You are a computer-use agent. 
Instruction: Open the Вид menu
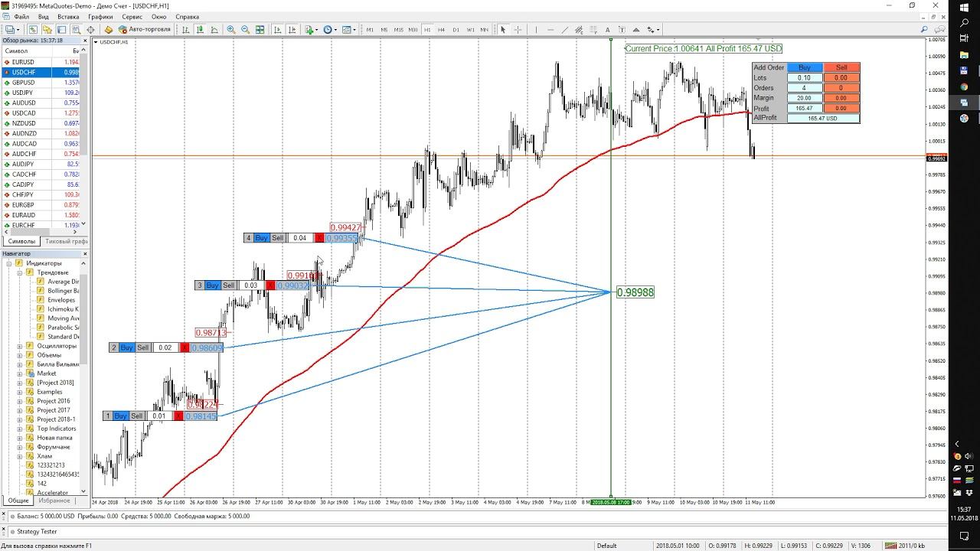[x=44, y=16]
